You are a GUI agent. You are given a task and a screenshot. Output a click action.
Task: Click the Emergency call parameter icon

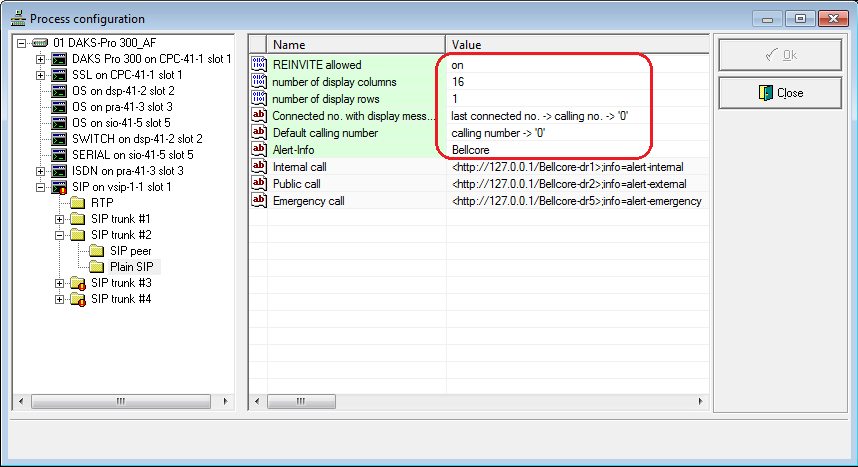tap(258, 201)
